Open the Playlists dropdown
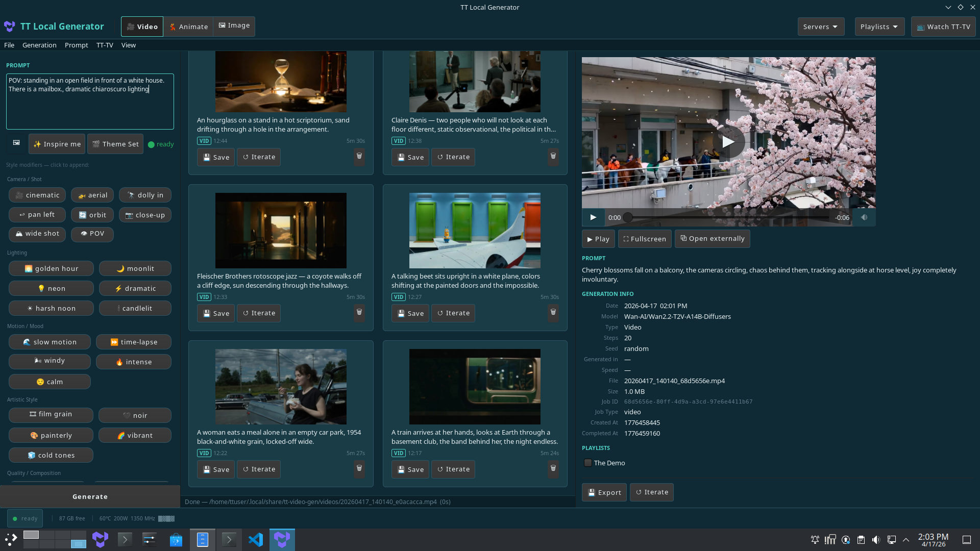Viewport: 980px width, 551px height. click(879, 27)
